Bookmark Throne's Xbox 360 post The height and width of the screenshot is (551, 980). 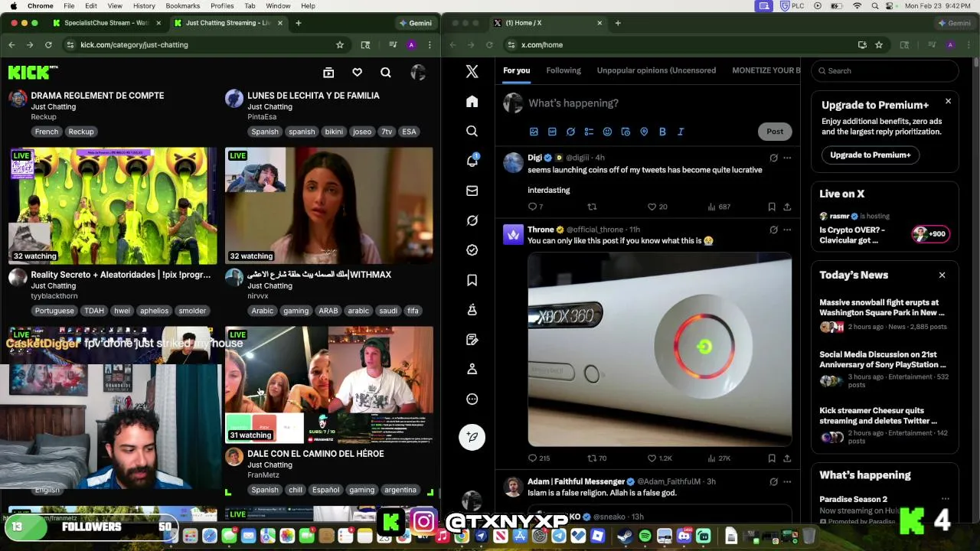tap(772, 458)
